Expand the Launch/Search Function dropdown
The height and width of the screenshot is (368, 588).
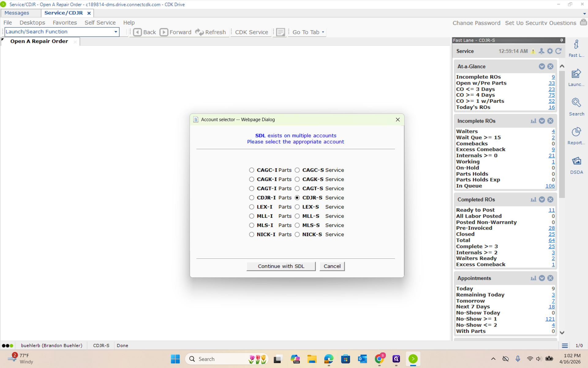tap(116, 32)
